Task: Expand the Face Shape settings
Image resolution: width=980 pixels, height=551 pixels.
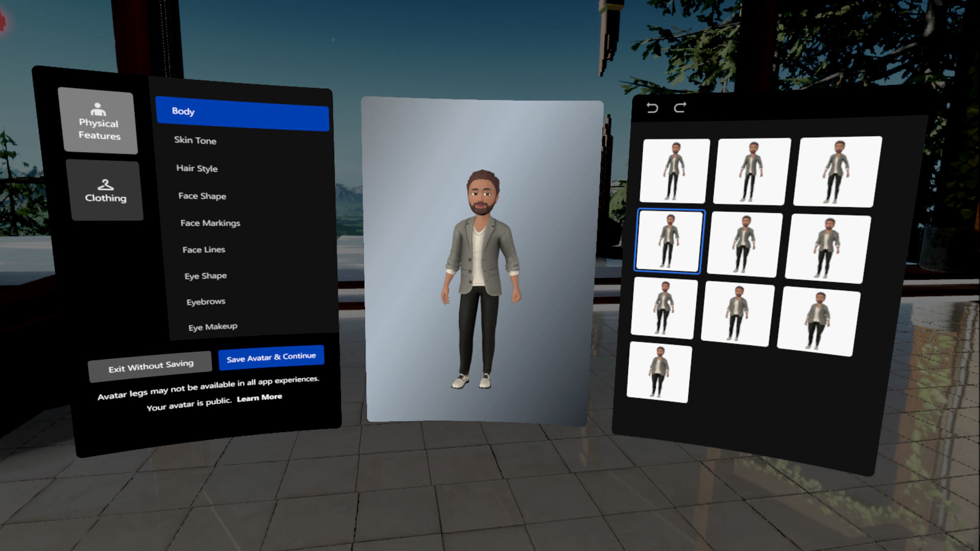Action: coord(201,195)
